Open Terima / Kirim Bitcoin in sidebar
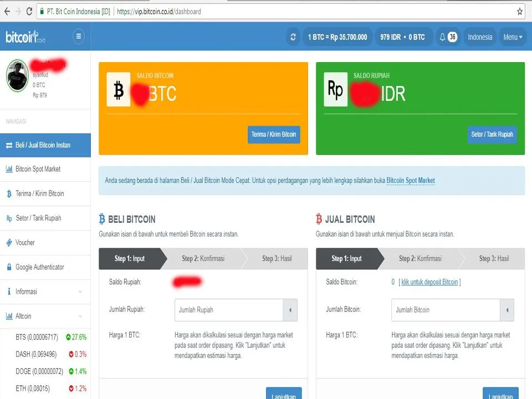The height and width of the screenshot is (399, 532). (x=45, y=193)
